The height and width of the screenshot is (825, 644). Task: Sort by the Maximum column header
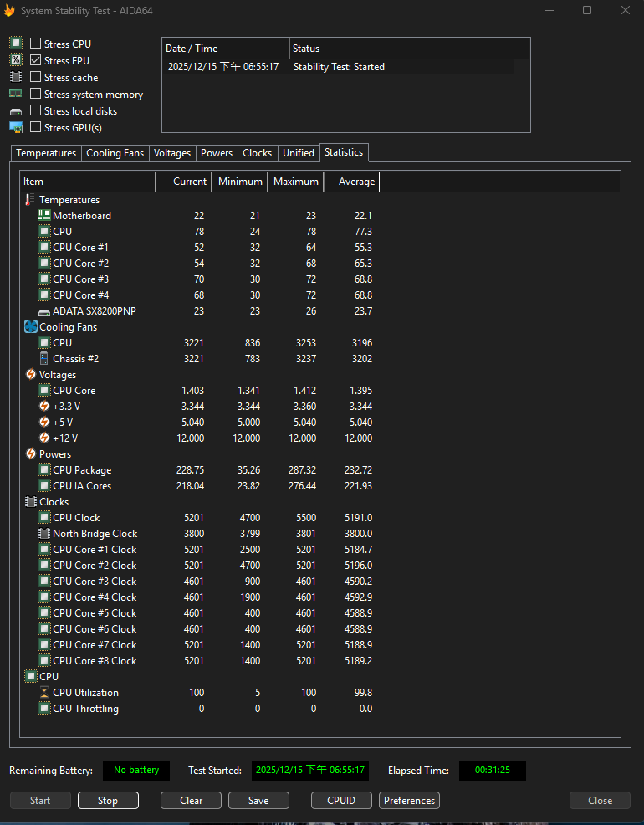click(295, 182)
